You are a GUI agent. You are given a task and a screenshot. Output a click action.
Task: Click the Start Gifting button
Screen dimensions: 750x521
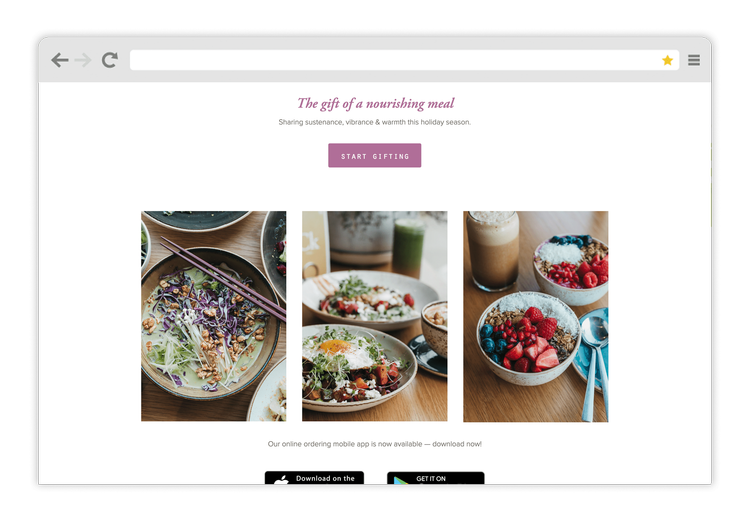[375, 155]
